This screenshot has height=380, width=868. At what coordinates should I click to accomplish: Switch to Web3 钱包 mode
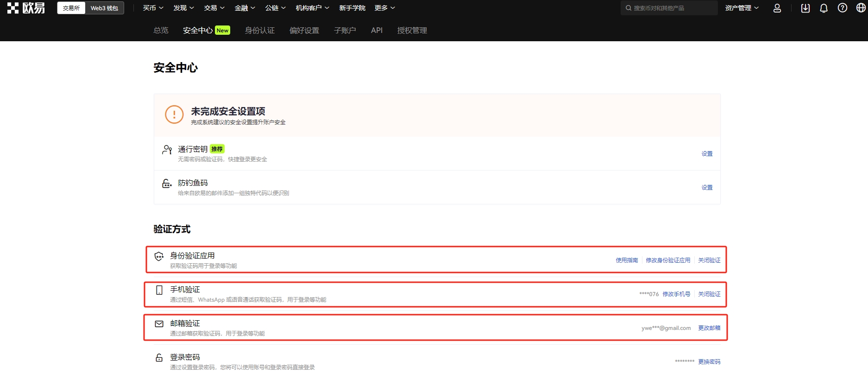(104, 8)
